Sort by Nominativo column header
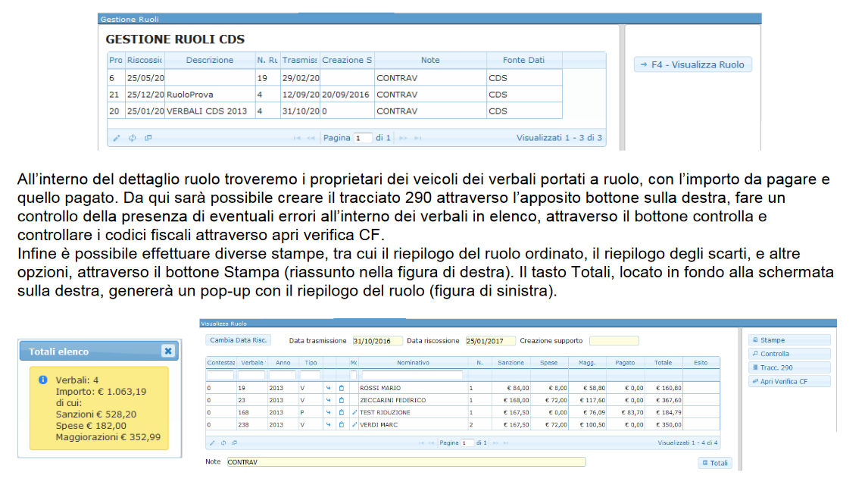868x494 pixels. click(x=413, y=363)
